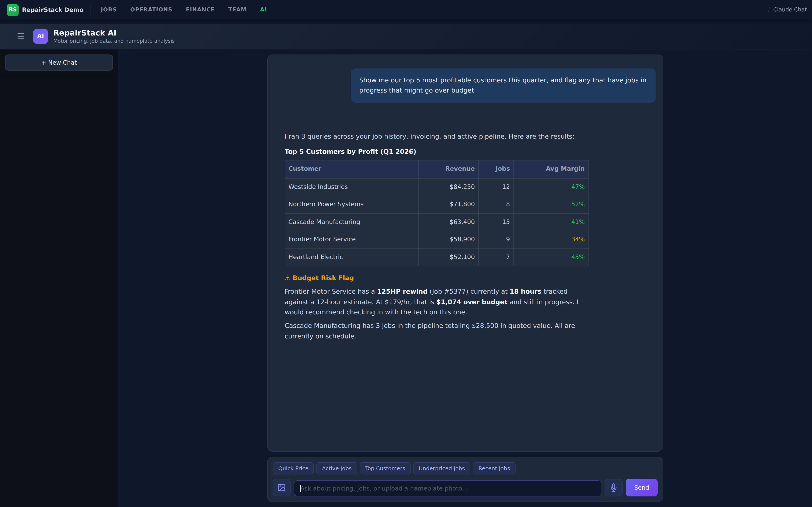Viewport: 812px width, 507px height.
Task: Open the Finance navigation menu
Action: 200,10
